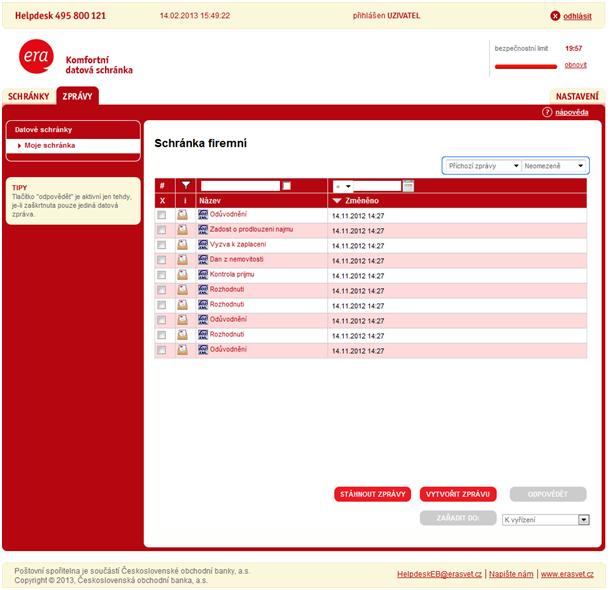
Task: Click the envelope icon for Zadost o prodlouzeni najmu
Action: pos(183,230)
